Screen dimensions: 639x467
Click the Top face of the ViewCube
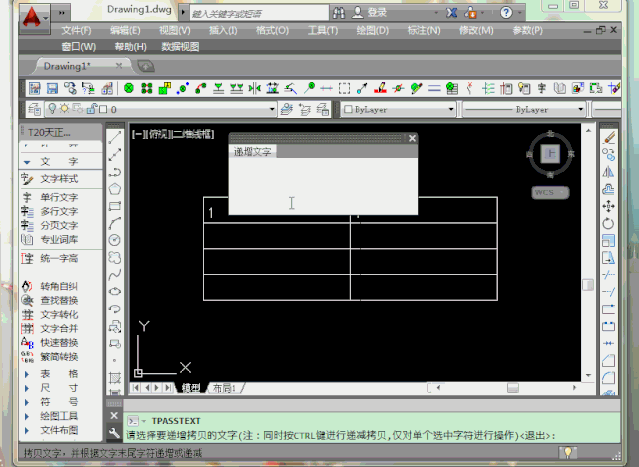[x=550, y=154]
